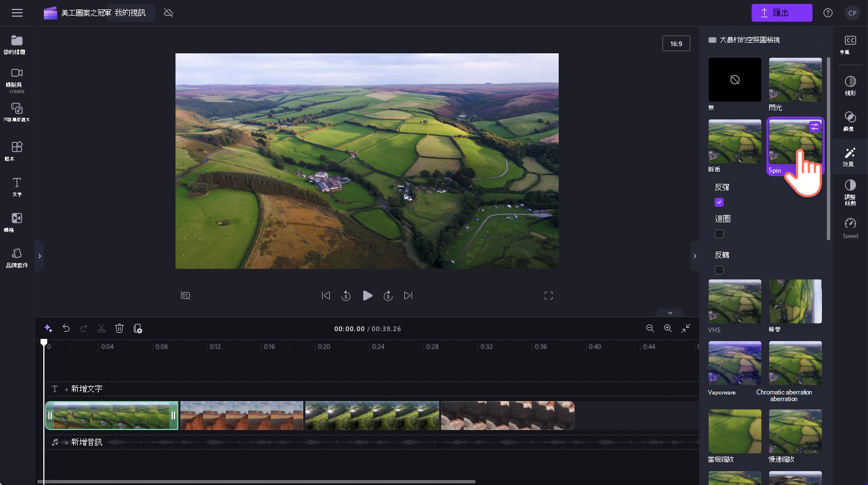Undo the last action
This screenshot has height=485, width=868.
tap(66, 328)
